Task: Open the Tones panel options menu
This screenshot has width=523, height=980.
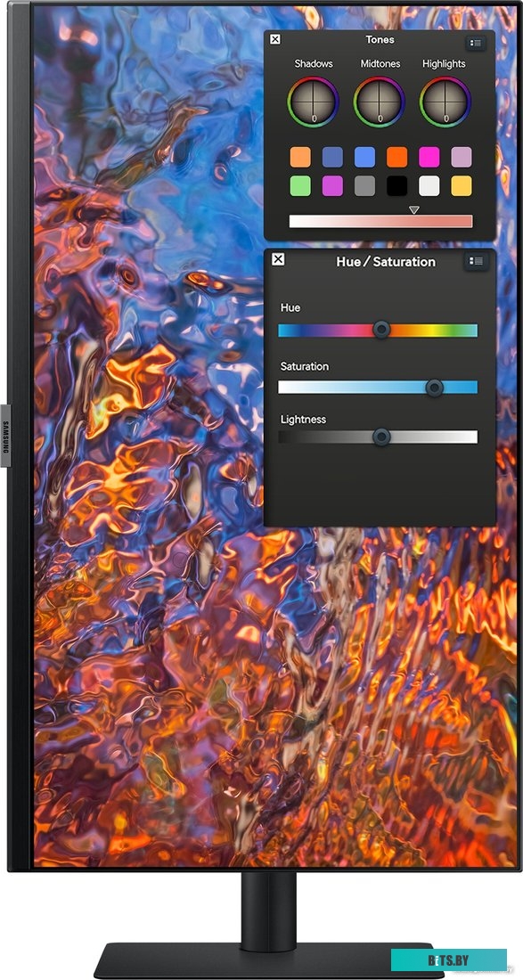Action: [476, 43]
